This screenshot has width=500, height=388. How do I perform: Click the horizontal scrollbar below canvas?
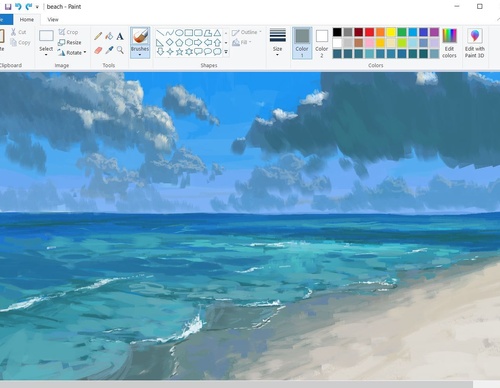236,384
